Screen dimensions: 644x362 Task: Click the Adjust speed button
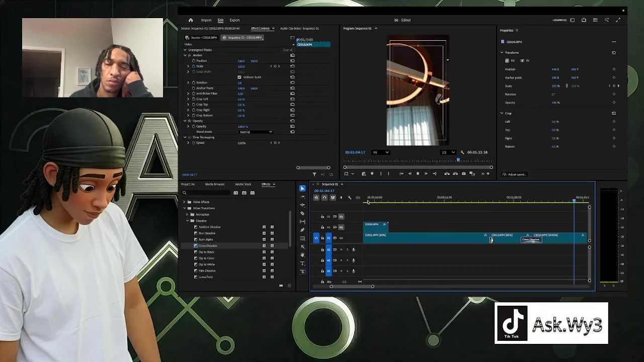point(514,174)
